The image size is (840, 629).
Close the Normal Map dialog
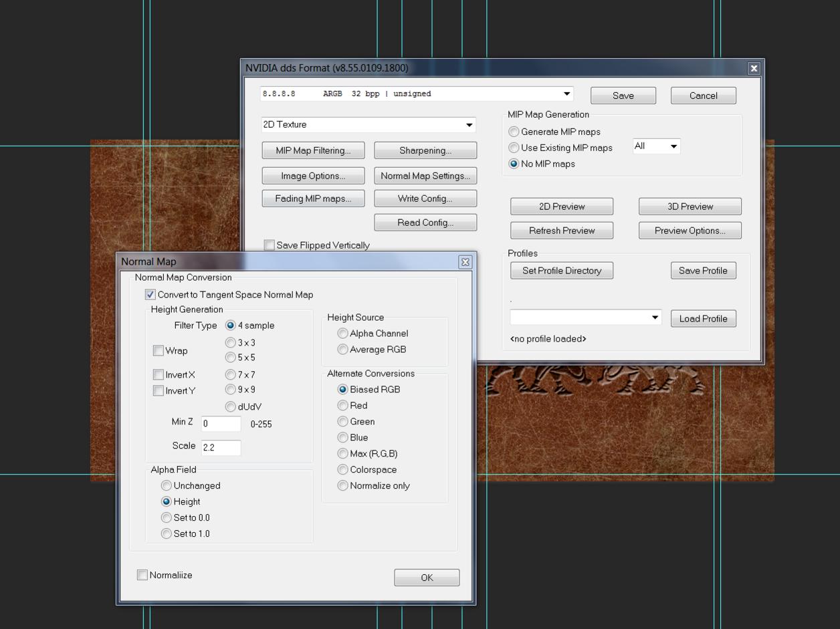465,262
